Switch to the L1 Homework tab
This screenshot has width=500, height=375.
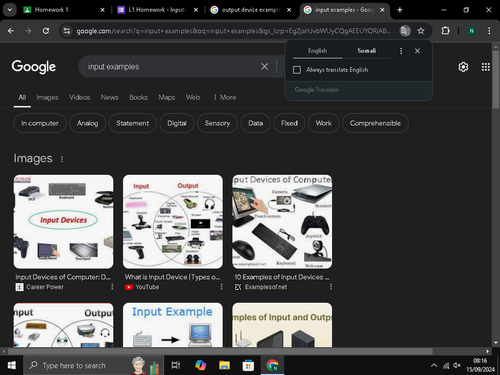click(157, 10)
